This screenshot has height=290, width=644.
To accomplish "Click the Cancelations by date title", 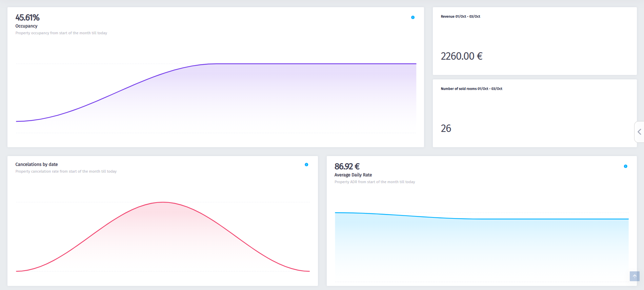I will [37, 165].
